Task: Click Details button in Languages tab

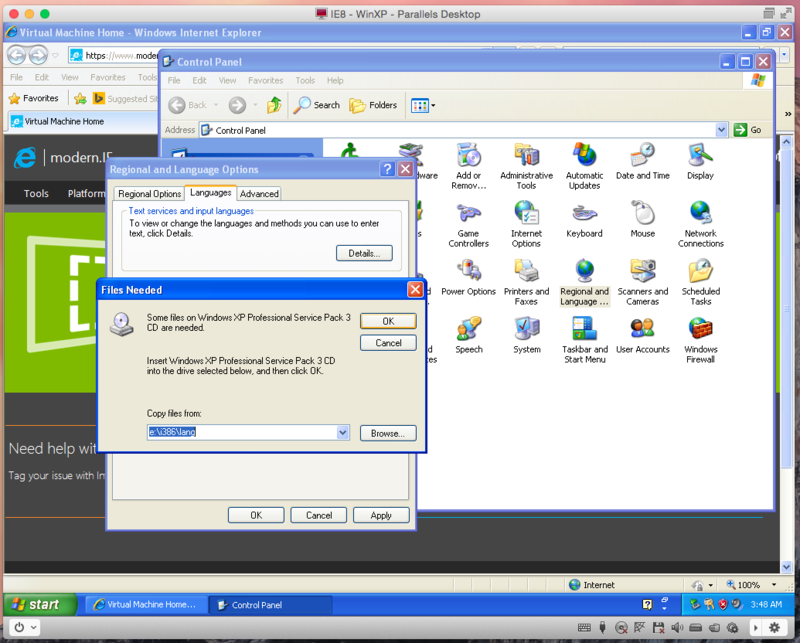Action: click(x=364, y=253)
